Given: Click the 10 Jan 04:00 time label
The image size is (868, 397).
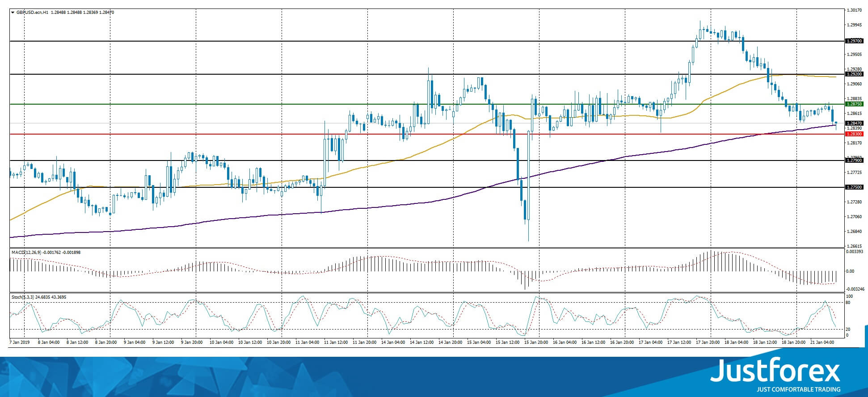Looking at the screenshot, I should [x=220, y=343].
